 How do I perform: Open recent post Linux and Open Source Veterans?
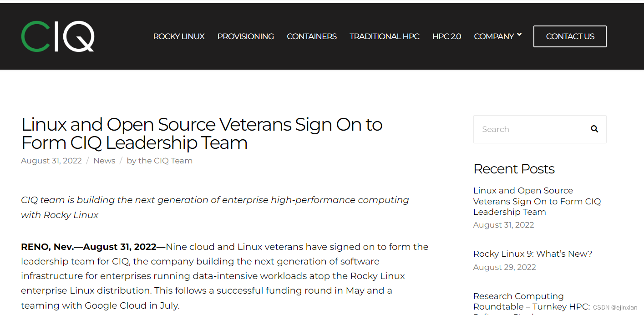pos(537,201)
